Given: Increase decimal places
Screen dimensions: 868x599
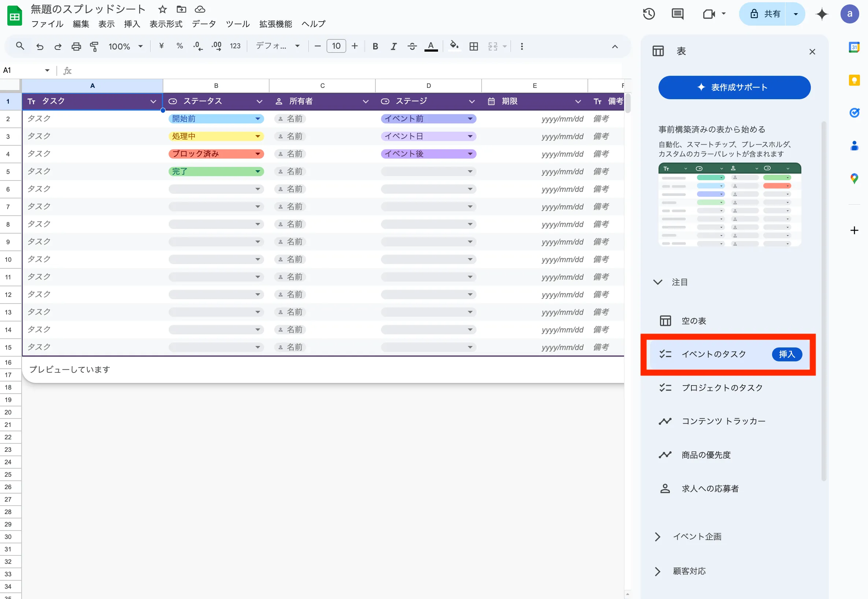Looking at the screenshot, I should pyautogui.click(x=216, y=46).
